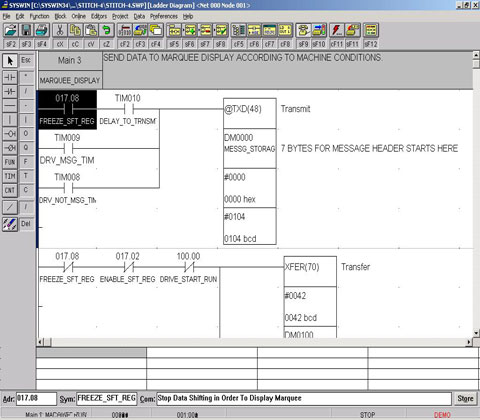This screenshot has width=480, height=420.
Task: Click the Cut scissors icon
Action: pos(60,31)
